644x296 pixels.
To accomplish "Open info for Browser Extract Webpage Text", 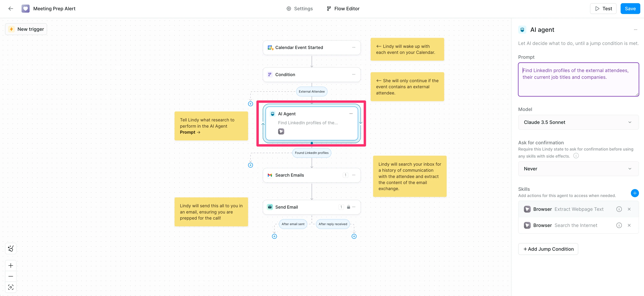I will [x=619, y=209].
